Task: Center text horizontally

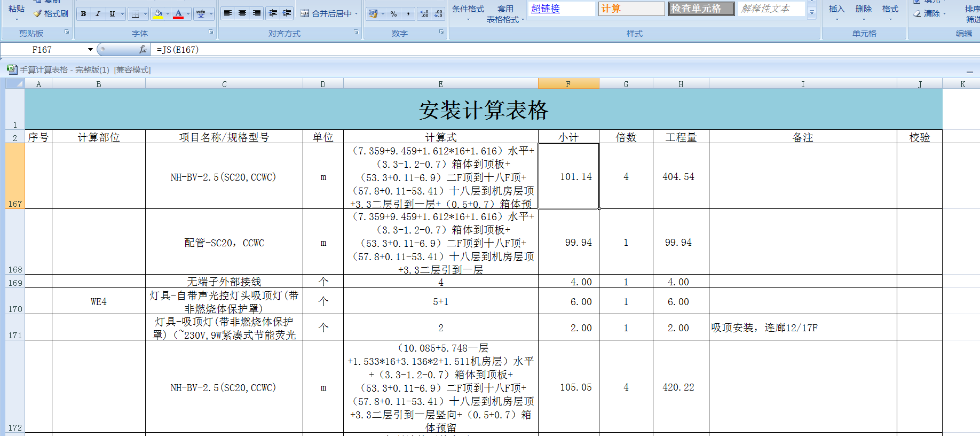Action: point(242,14)
